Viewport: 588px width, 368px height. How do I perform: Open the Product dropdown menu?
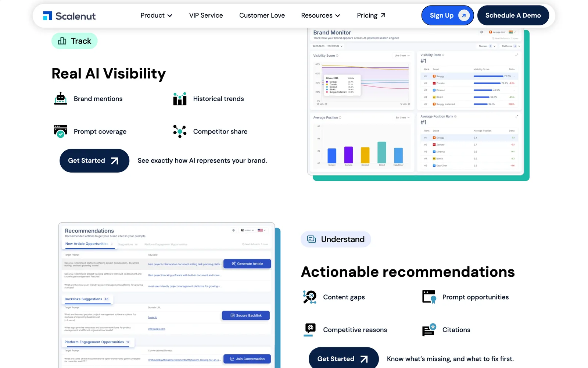coord(156,15)
